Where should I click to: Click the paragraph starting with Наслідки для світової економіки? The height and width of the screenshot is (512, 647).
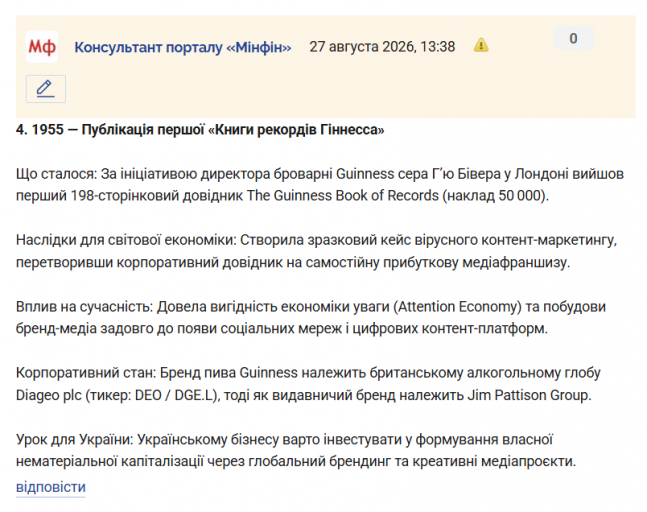316,251
